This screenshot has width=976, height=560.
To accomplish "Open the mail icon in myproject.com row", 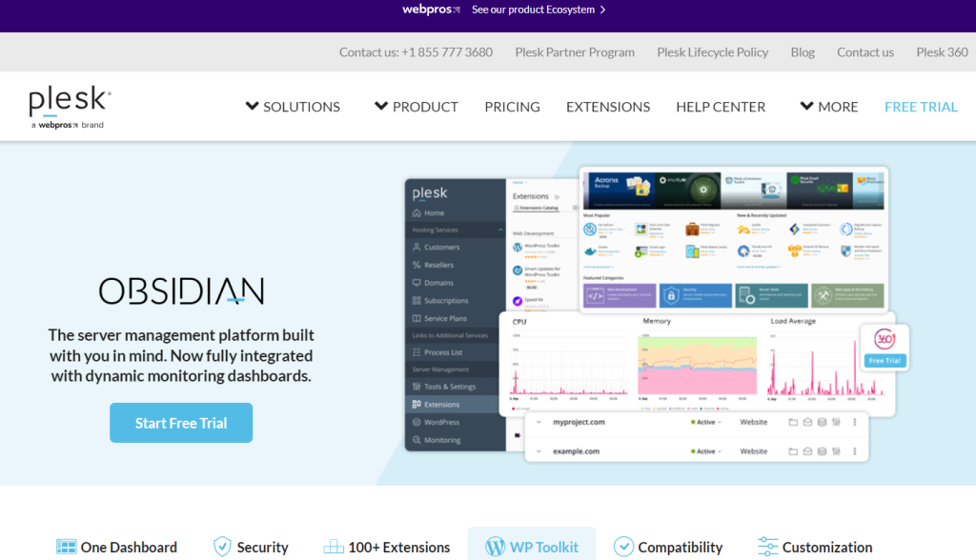I will (807, 422).
